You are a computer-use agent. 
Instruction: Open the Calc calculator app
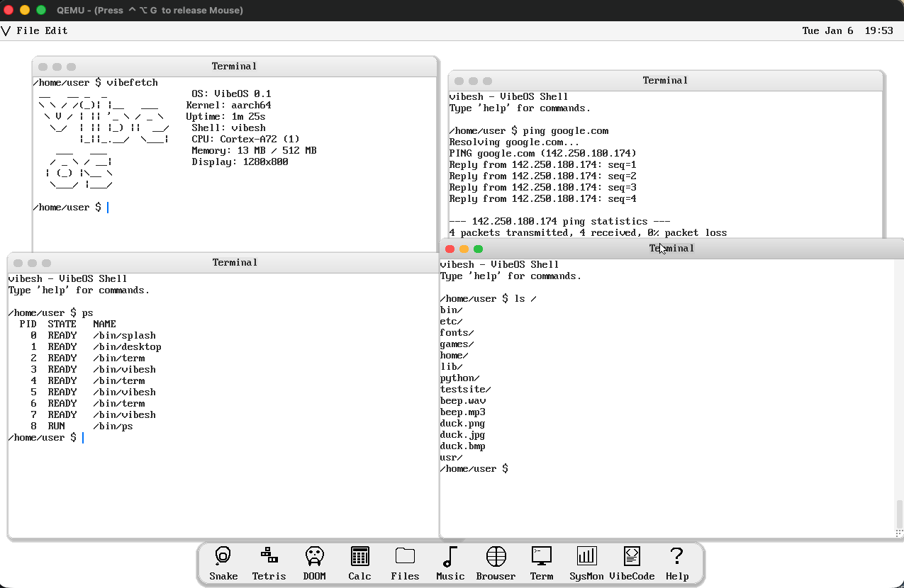(359, 557)
